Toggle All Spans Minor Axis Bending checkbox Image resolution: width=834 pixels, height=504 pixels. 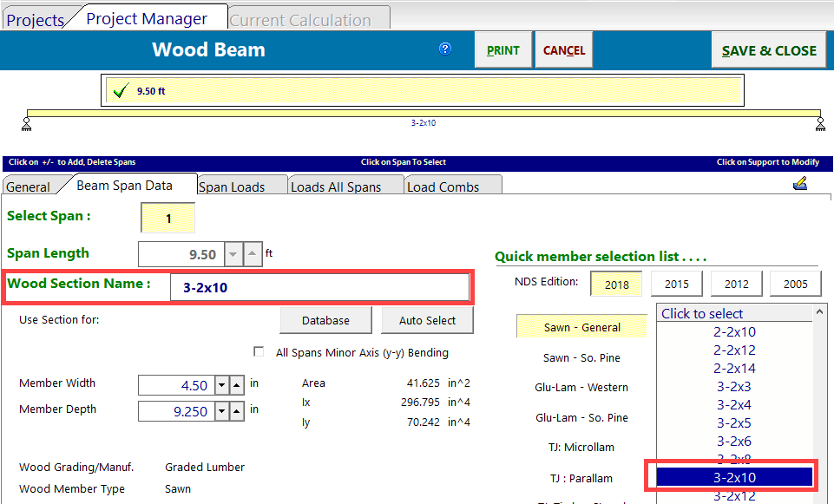[x=259, y=352]
